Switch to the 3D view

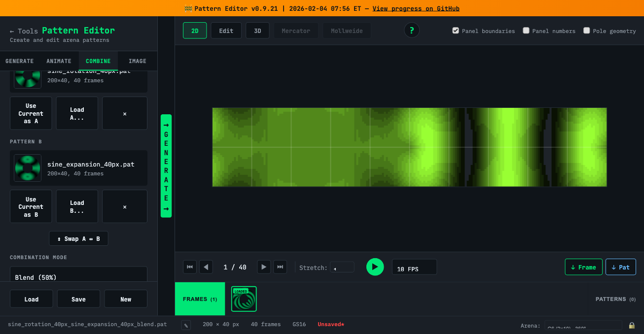tap(257, 31)
